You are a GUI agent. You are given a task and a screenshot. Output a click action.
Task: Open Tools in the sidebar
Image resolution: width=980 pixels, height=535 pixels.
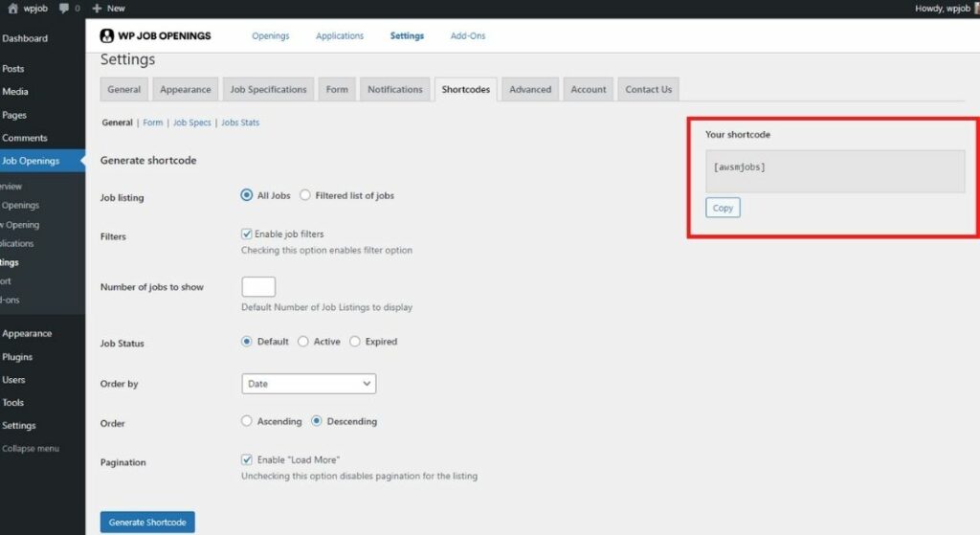(12, 403)
